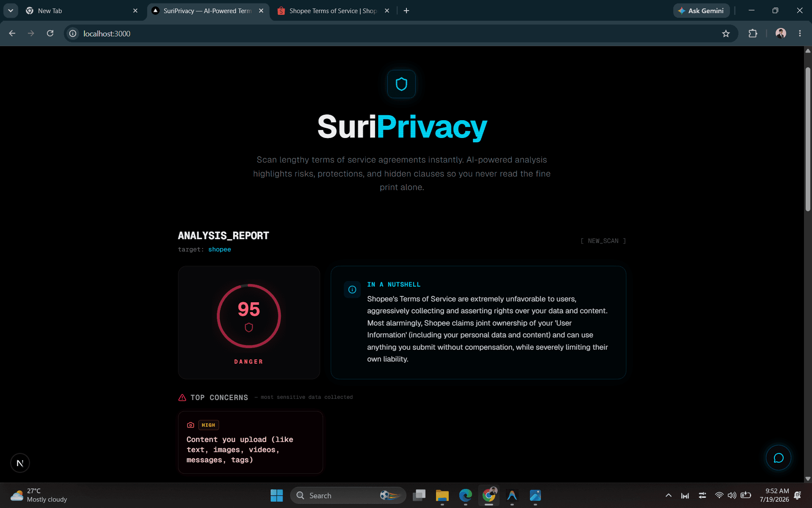Start a new scan via NEW_SCAN
812x508 pixels.
pyautogui.click(x=603, y=241)
